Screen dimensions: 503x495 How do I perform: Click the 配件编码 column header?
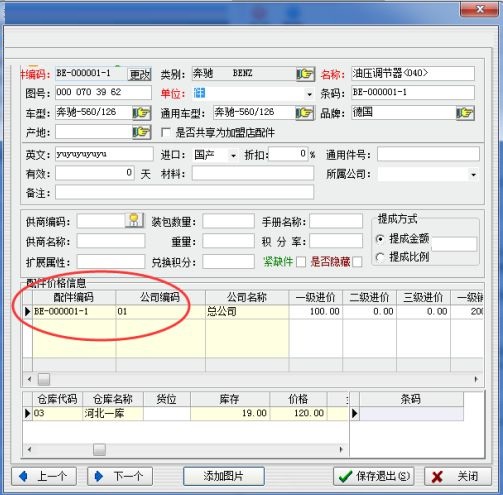74,297
